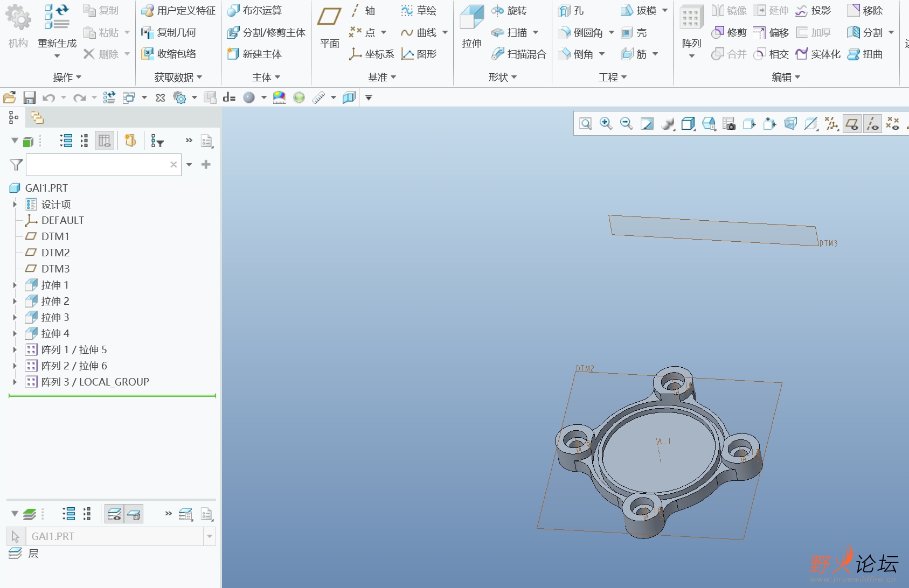This screenshot has width=909, height=588.
Task: Expand the 拉伸 1 feature node
Action: click(15, 285)
